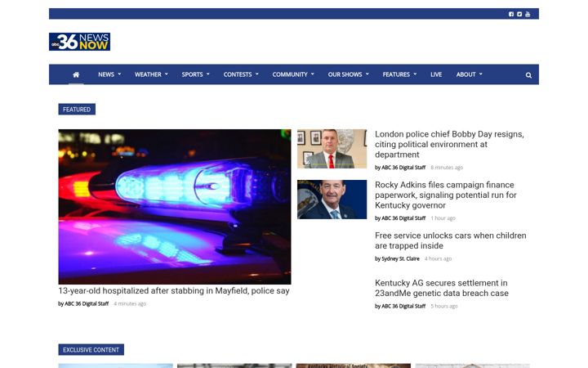Image resolution: width=588 pixels, height=368 pixels.
Task: Click the '8 minutes ago' timestamp
Action: [447, 168]
